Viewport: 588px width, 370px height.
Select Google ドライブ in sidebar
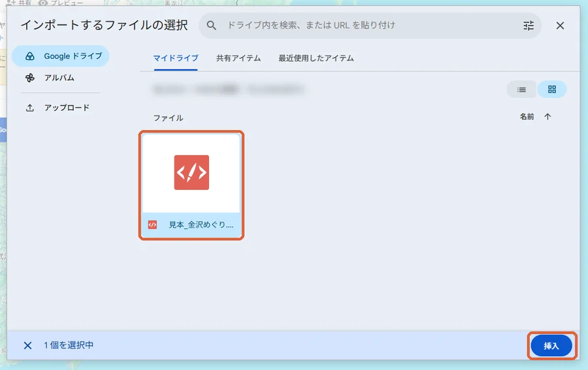61,56
